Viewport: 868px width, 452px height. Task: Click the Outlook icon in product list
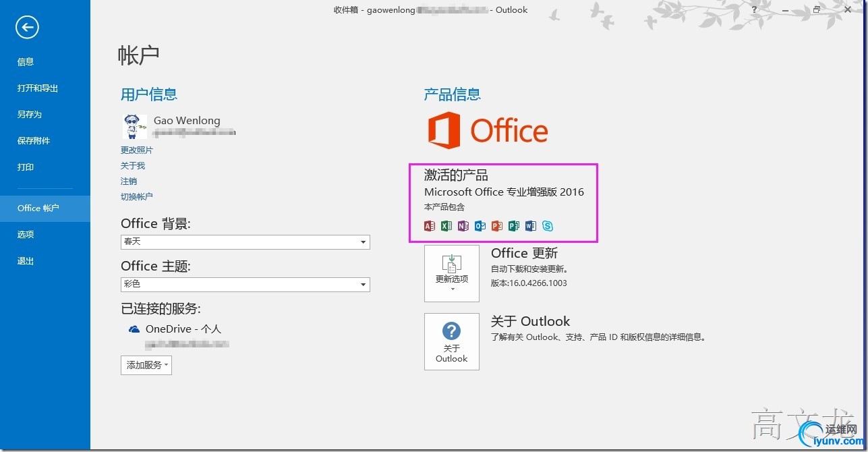click(x=480, y=226)
